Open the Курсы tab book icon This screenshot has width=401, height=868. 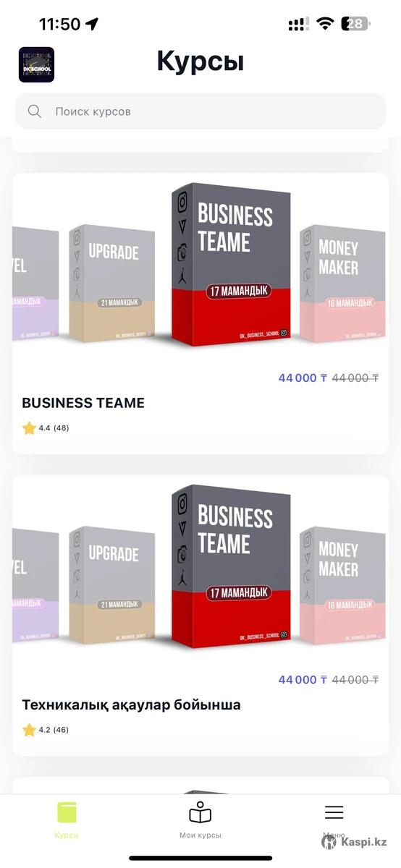point(67,812)
